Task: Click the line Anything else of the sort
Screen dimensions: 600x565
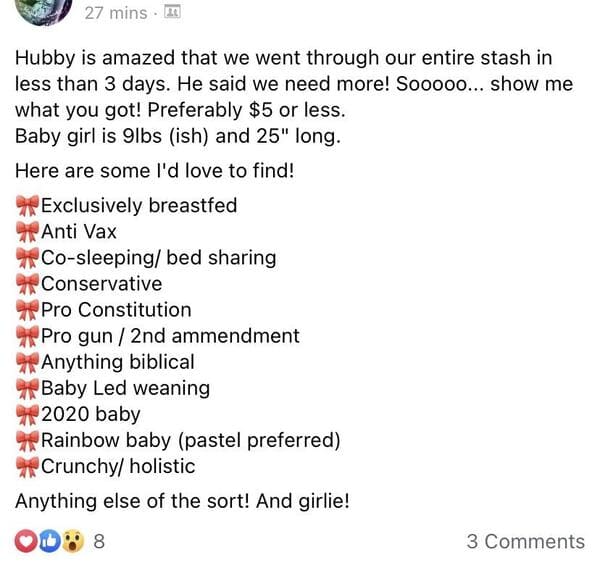Action: coord(182,501)
